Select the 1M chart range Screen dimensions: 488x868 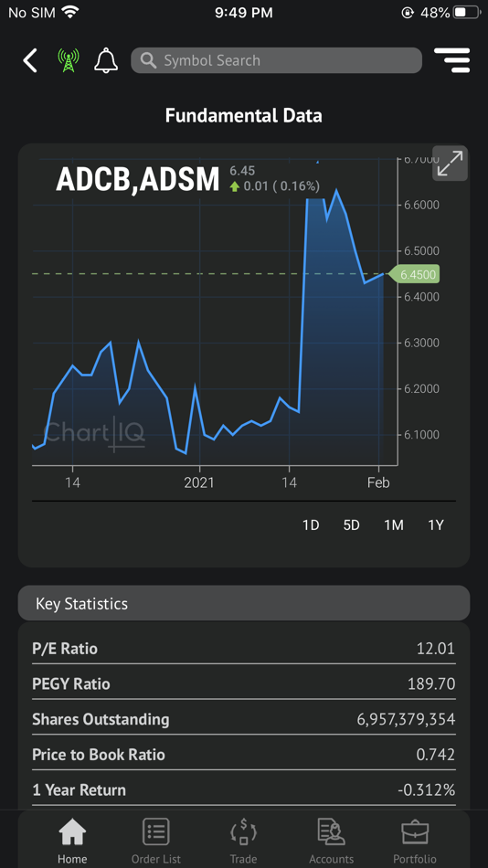coord(394,525)
